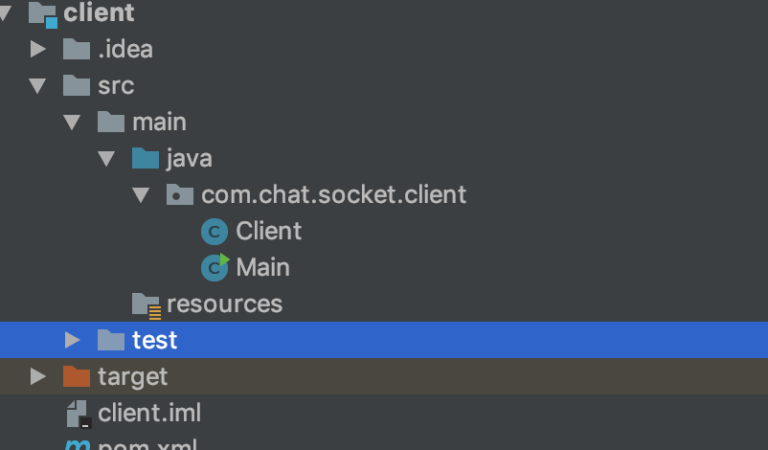This screenshot has height=450, width=768.
Task: Collapse the java folder arrow
Action: (x=106, y=159)
